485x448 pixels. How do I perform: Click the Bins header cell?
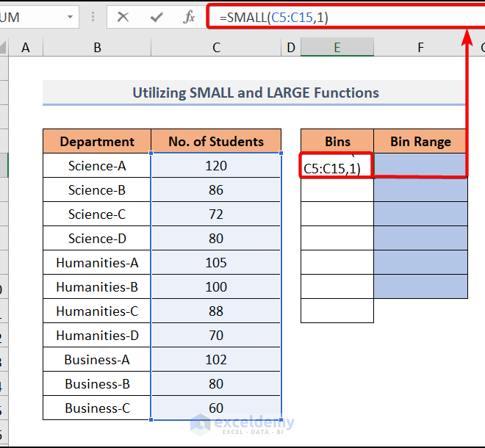pos(337,142)
